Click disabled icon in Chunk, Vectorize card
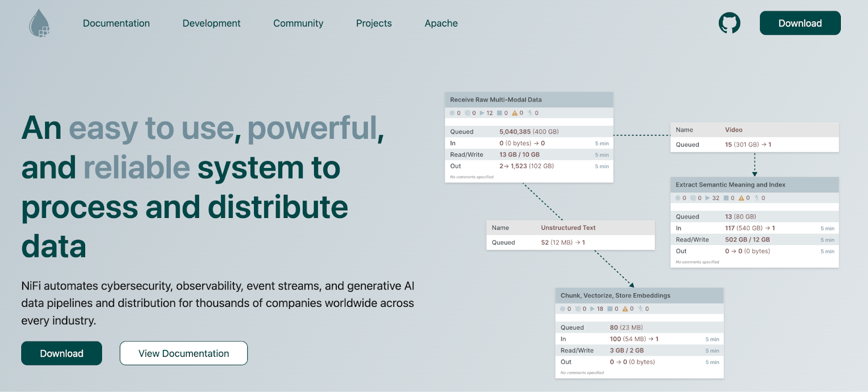This screenshot has height=392, width=868. click(640, 309)
